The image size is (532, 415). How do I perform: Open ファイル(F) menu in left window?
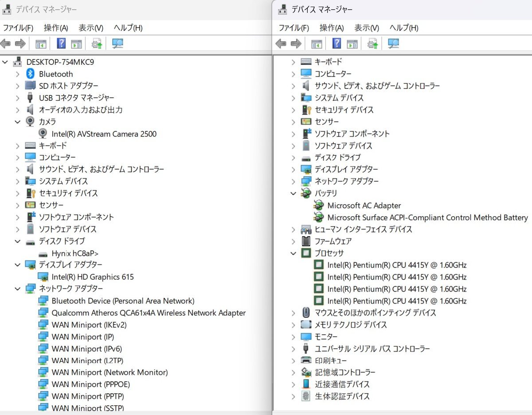click(x=18, y=28)
